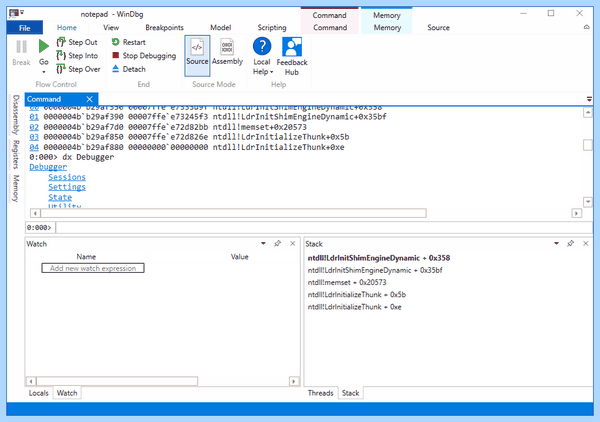This screenshot has width=600, height=422.
Task: Open the Feedback Hub icon
Action: (292, 47)
